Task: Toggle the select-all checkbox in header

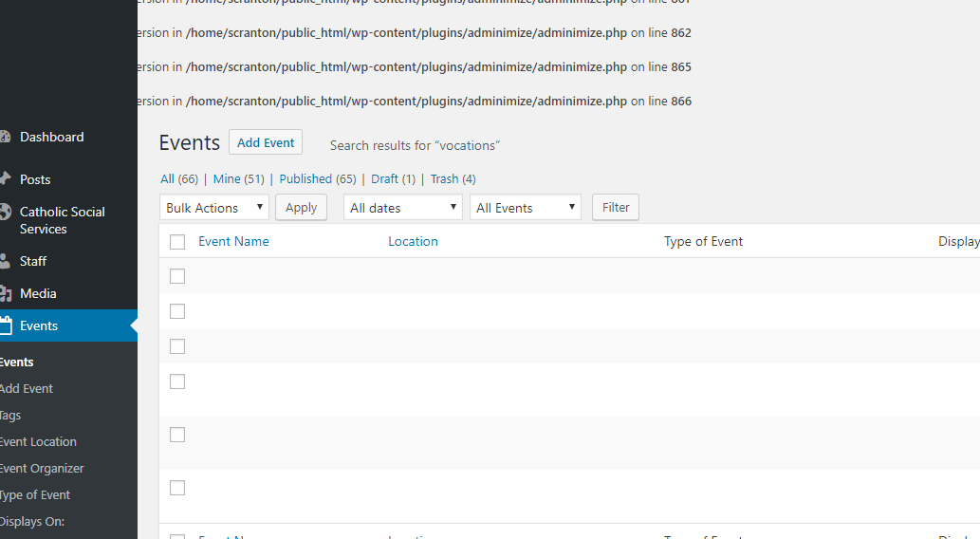Action: (x=177, y=242)
